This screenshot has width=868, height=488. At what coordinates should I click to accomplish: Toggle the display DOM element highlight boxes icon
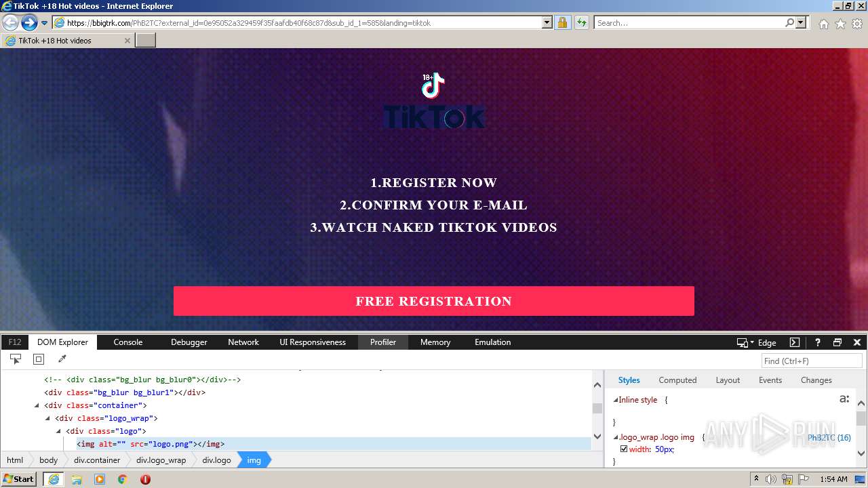point(39,359)
